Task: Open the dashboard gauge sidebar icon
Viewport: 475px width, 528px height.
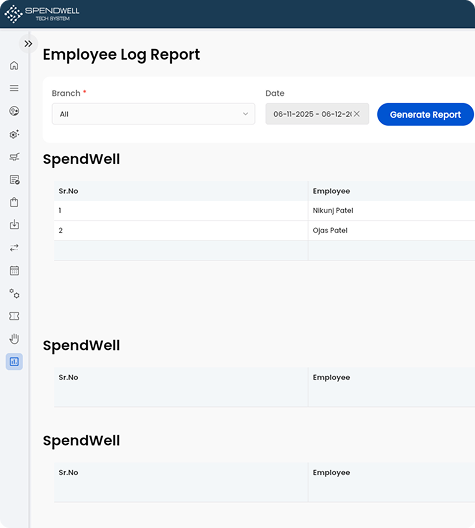Action: click(14, 111)
